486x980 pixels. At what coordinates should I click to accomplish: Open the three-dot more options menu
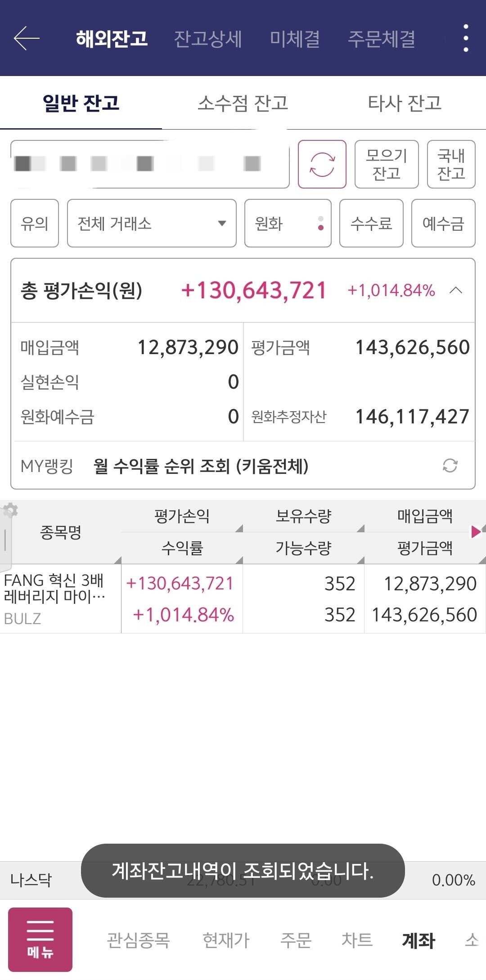tap(466, 39)
